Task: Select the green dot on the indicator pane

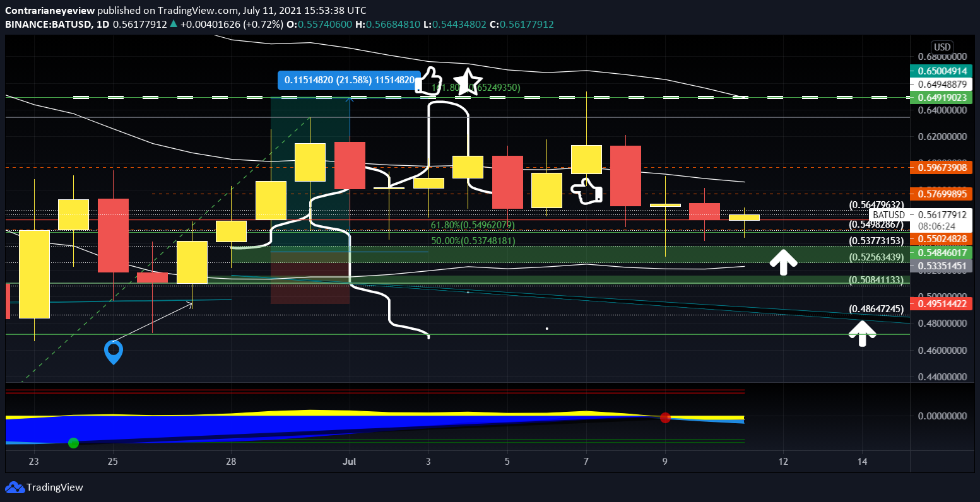Action: 73,443
